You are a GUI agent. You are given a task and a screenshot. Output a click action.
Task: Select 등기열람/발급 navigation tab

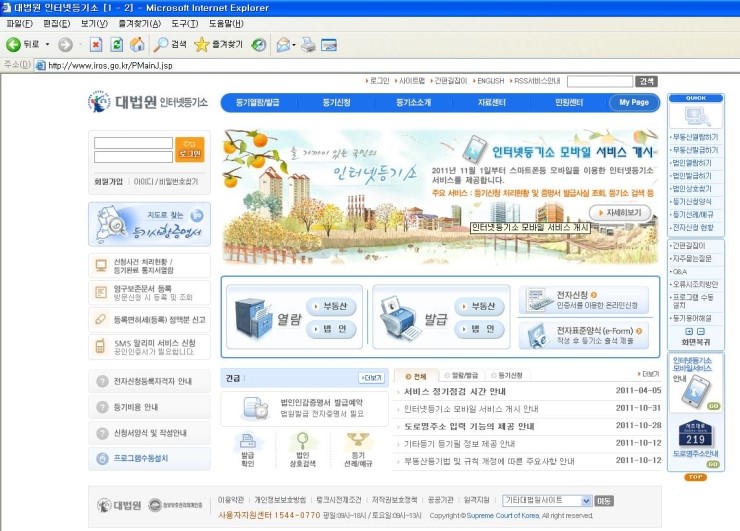(x=258, y=102)
